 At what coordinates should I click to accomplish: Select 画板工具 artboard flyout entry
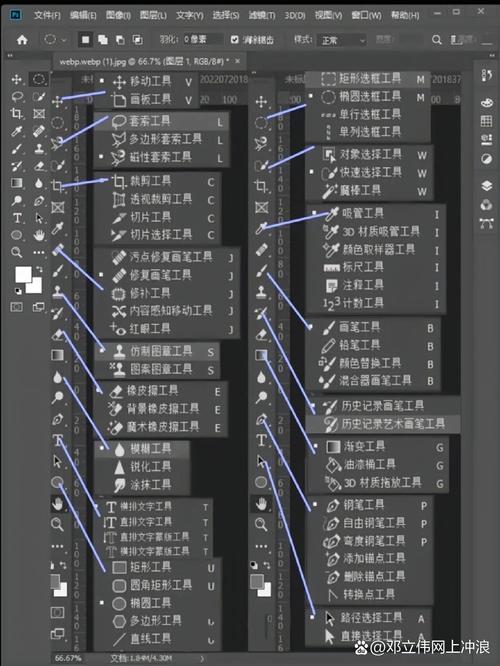coord(145,100)
